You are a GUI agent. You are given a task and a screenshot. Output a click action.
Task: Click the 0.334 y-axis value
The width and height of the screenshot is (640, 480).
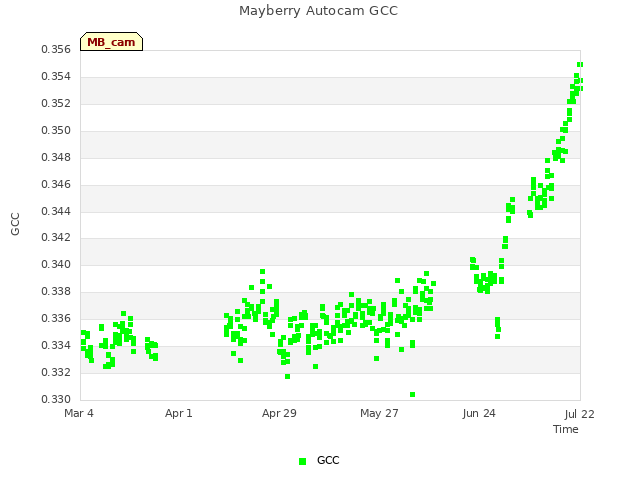point(56,345)
